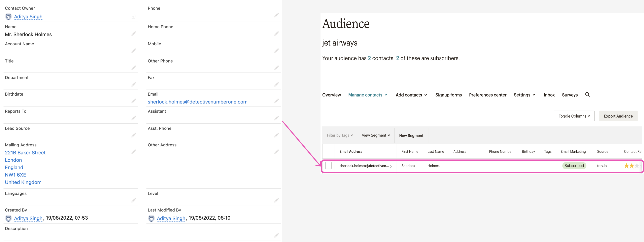Expand the Filter by Tags dropdown
Screen dimensions: 644x242
point(339,136)
